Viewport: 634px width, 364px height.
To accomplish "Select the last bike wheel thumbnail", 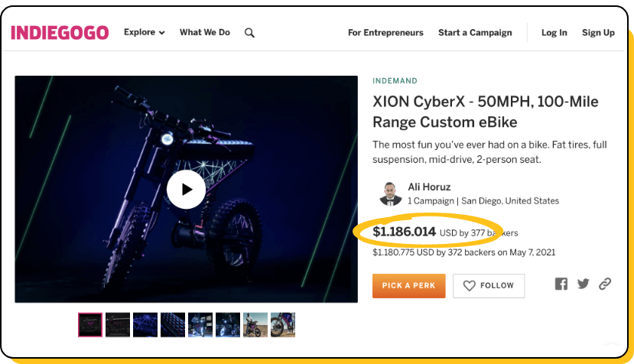I will (x=283, y=324).
